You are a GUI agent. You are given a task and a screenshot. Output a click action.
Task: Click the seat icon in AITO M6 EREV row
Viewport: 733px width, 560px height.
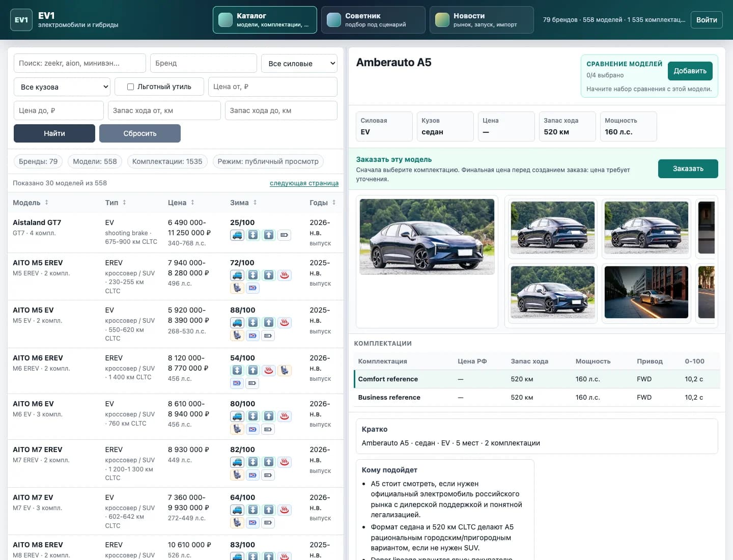284,370
